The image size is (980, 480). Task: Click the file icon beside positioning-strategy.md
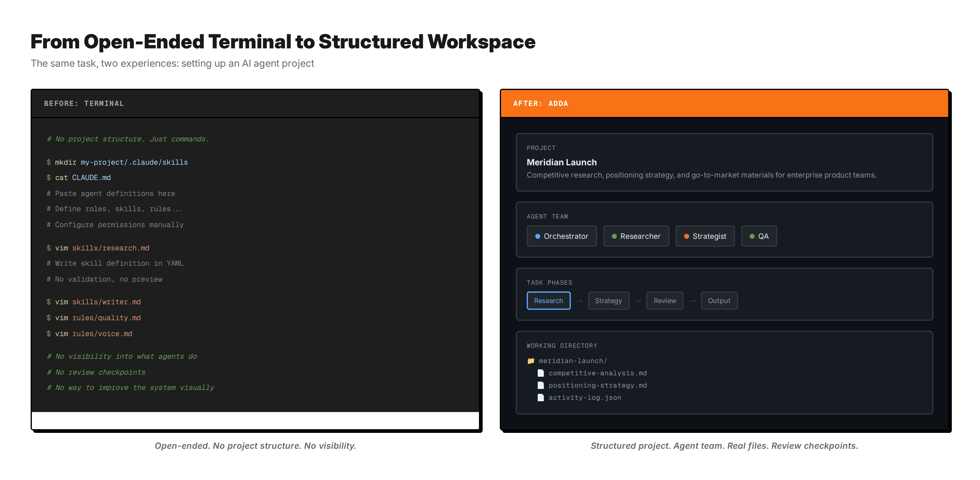point(540,385)
